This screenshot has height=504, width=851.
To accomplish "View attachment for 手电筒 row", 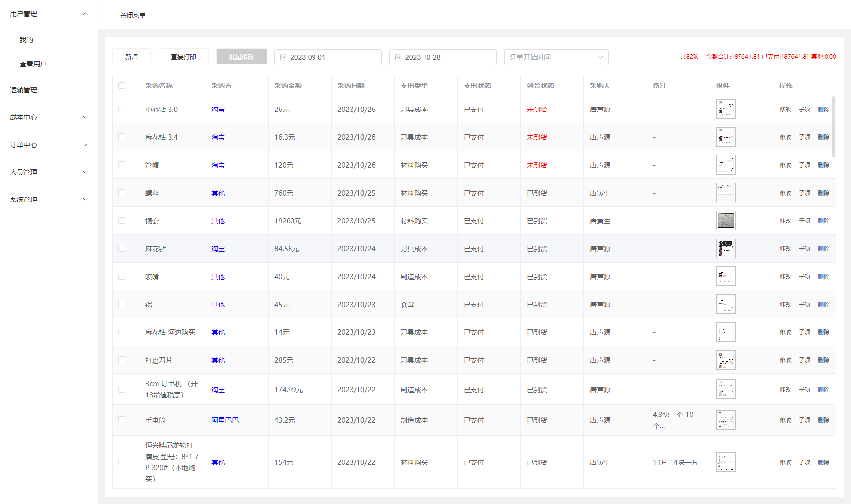I will (725, 420).
